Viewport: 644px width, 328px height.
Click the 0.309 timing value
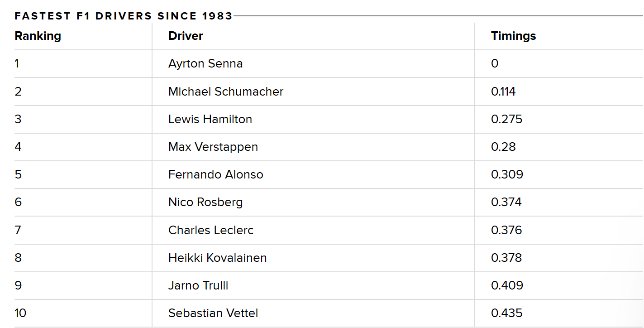507,174
